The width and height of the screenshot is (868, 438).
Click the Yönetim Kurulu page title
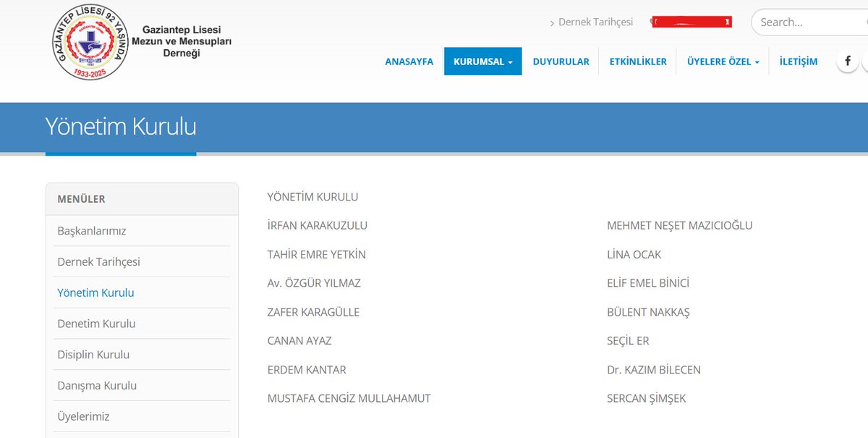point(121,127)
